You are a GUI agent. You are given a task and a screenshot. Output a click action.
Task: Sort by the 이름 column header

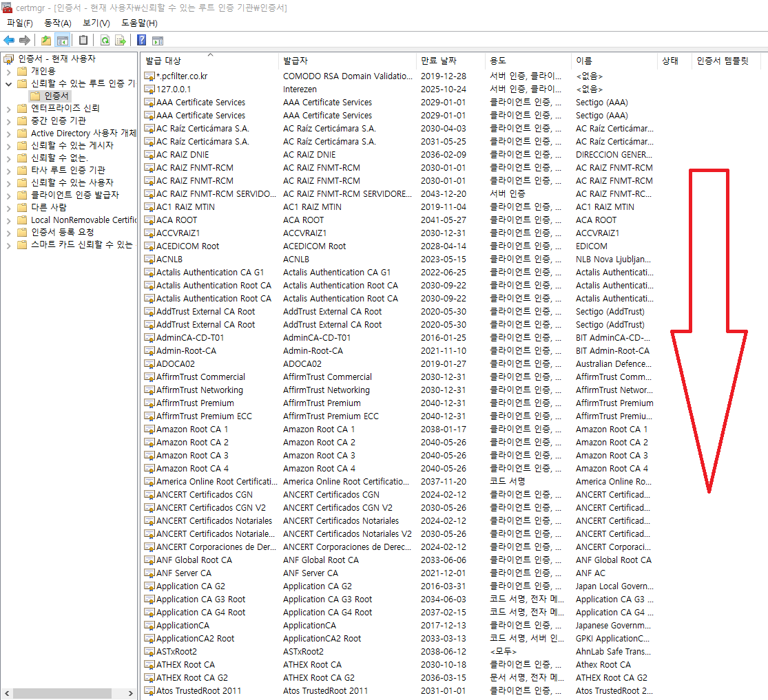coord(613,61)
